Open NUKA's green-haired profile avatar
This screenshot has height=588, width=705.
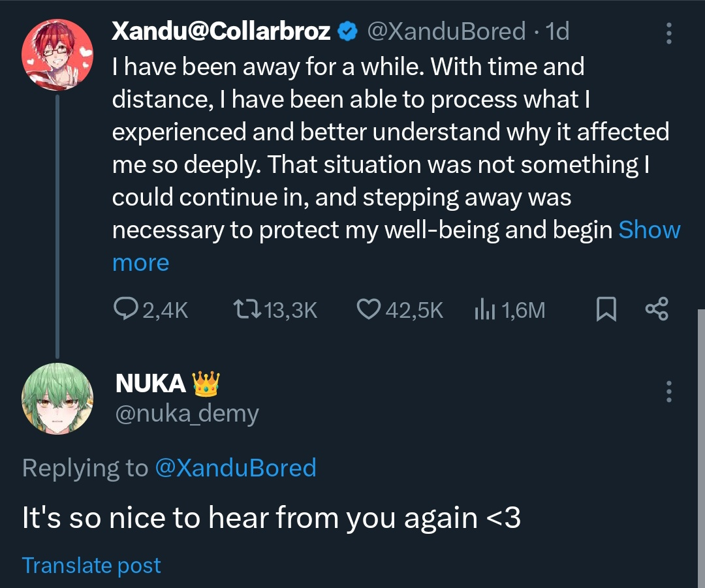[57, 398]
